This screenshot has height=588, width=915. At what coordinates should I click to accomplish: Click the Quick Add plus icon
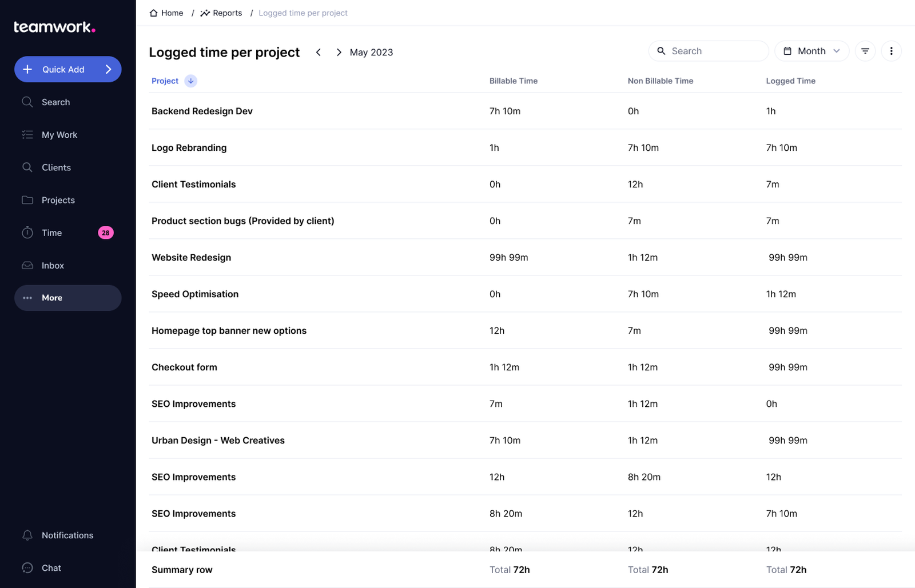coord(27,69)
